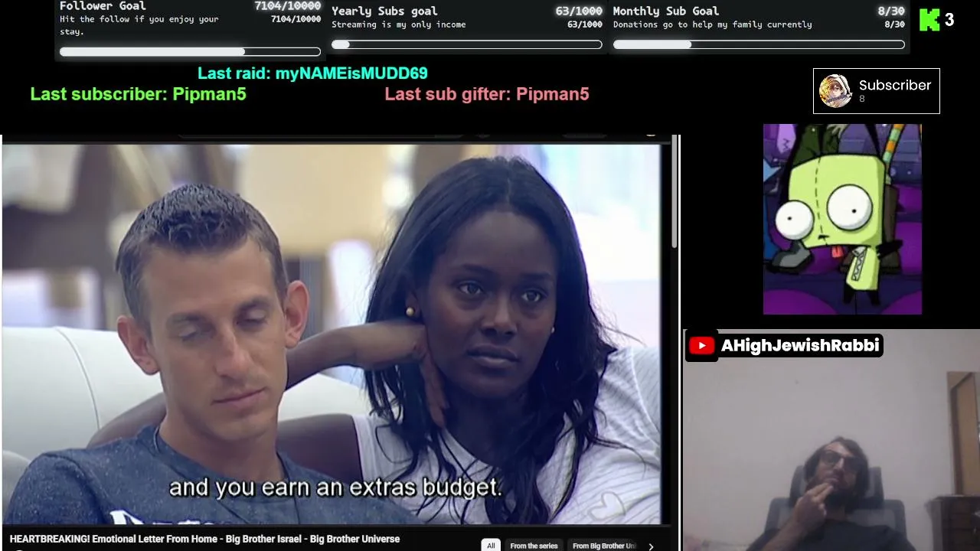Click the "Last raid: myNAMEisMUDD69" text
The image size is (980, 551).
pos(312,73)
